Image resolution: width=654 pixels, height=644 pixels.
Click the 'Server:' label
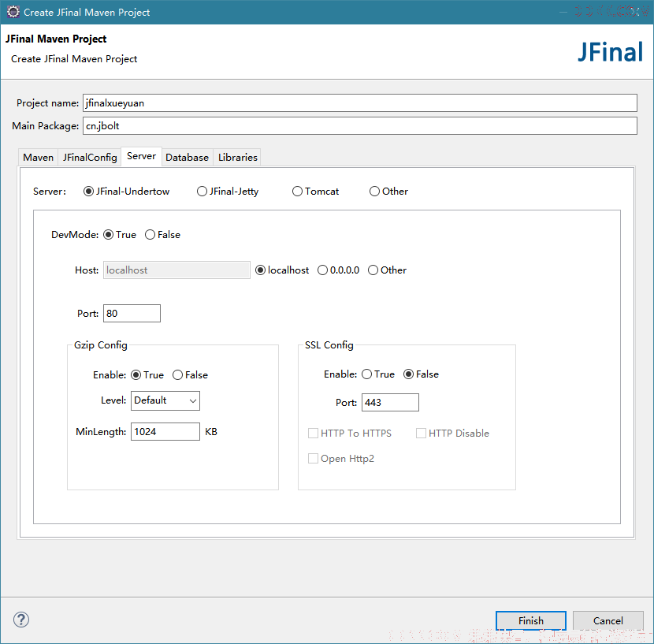pos(50,192)
